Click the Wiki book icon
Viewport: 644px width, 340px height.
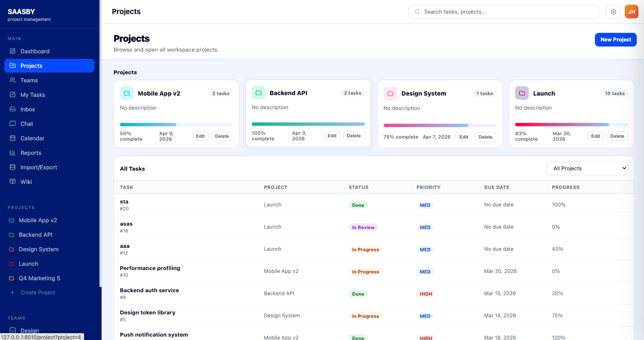(x=12, y=182)
